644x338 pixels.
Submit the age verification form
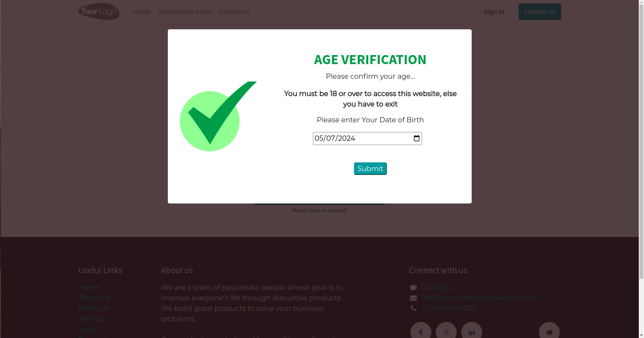click(370, 169)
